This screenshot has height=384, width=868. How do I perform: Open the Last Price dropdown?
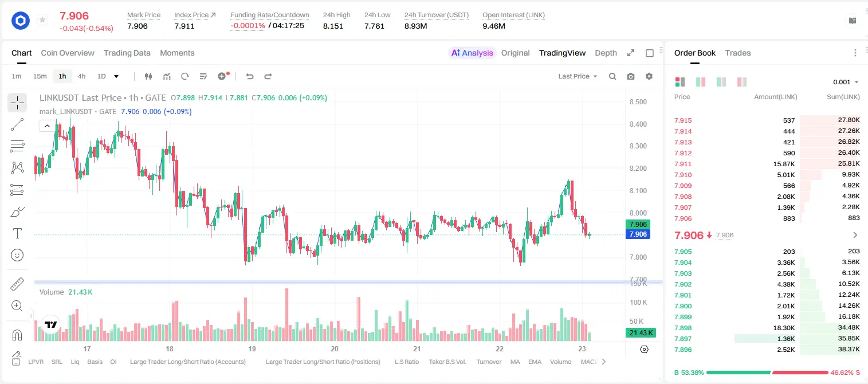tap(578, 76)
